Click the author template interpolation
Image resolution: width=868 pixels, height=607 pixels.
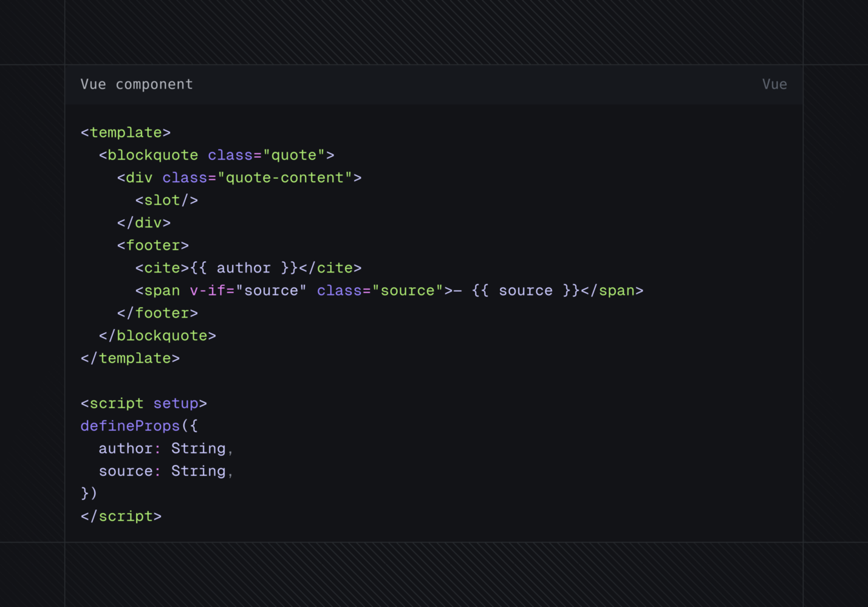(x=244, y=267)
